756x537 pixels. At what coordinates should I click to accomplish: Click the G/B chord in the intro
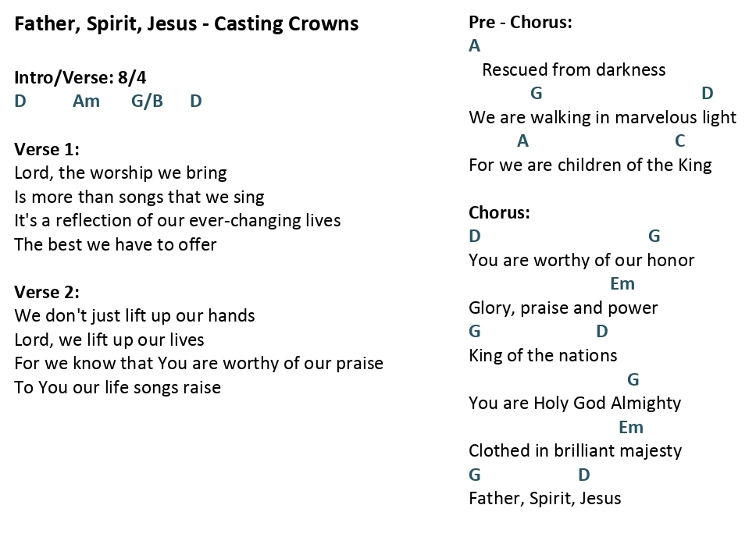coord(147,101)
